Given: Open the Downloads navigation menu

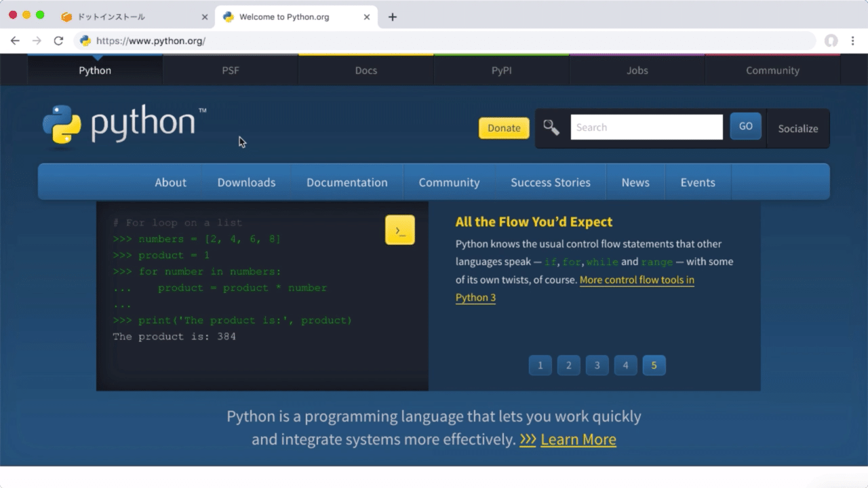Looking at the screenshot, I should click(246, 182).
